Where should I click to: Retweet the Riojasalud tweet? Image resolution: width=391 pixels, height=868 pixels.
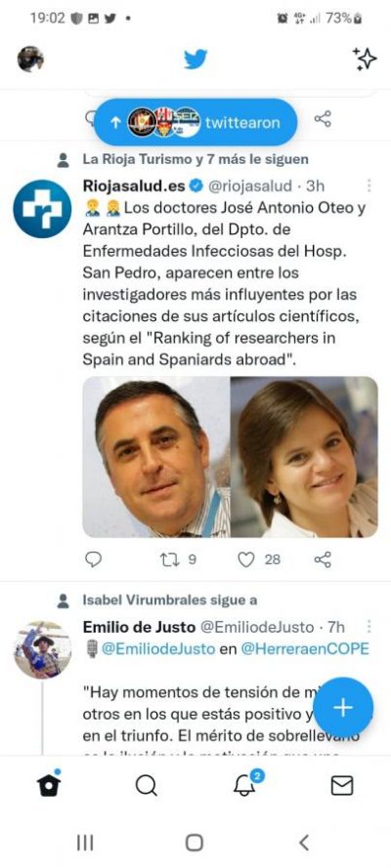[178, 559]
